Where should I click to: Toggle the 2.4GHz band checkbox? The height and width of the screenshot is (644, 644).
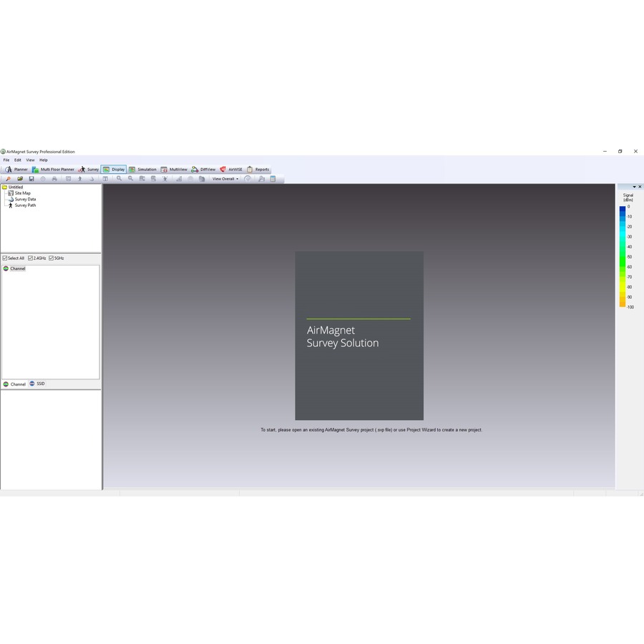tap(30, 258)
